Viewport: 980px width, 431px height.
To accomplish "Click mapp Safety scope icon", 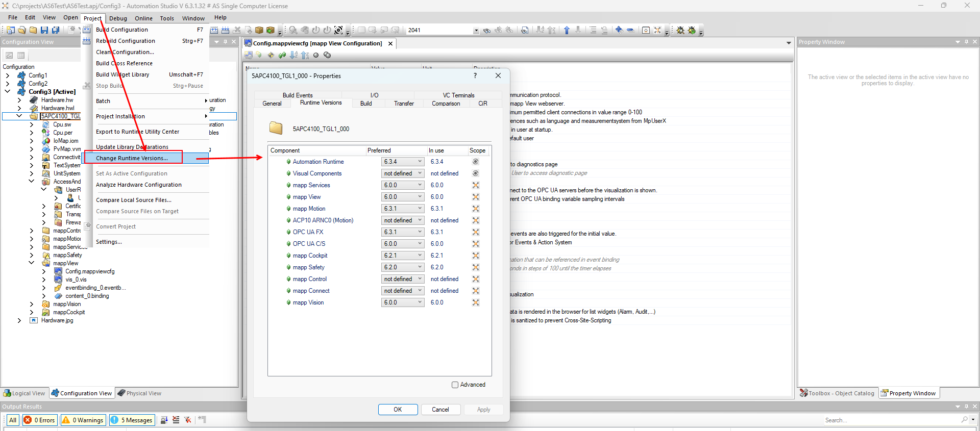I will (476, 267).
